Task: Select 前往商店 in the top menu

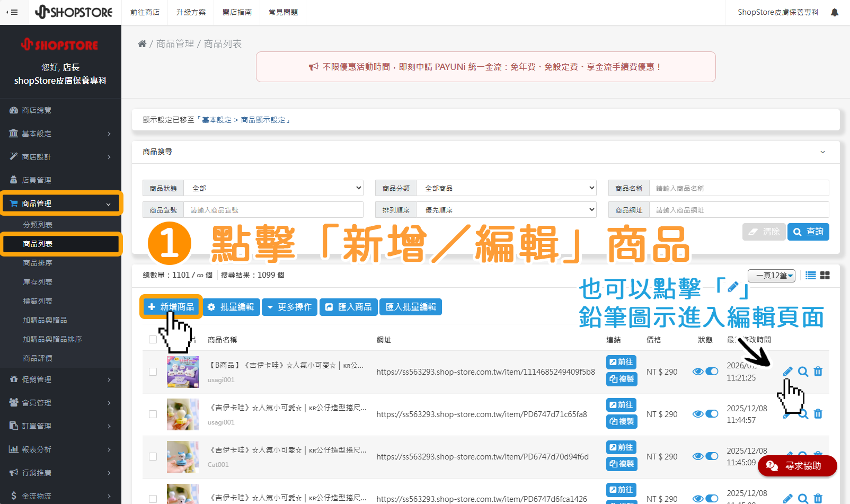Action: click(x=145, y=12)
